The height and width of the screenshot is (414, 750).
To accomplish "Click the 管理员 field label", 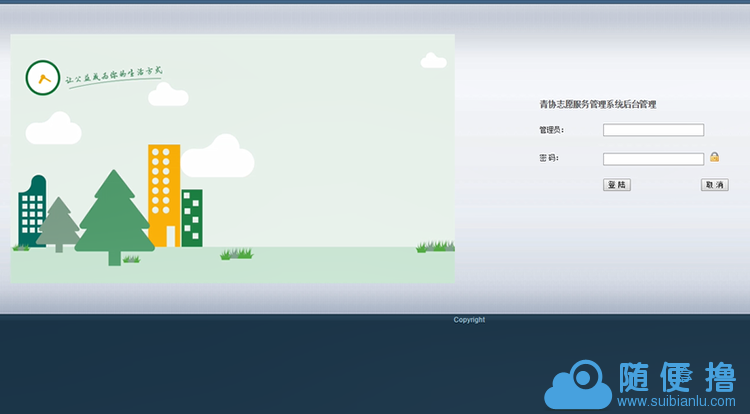I will [x=551, y=130].
